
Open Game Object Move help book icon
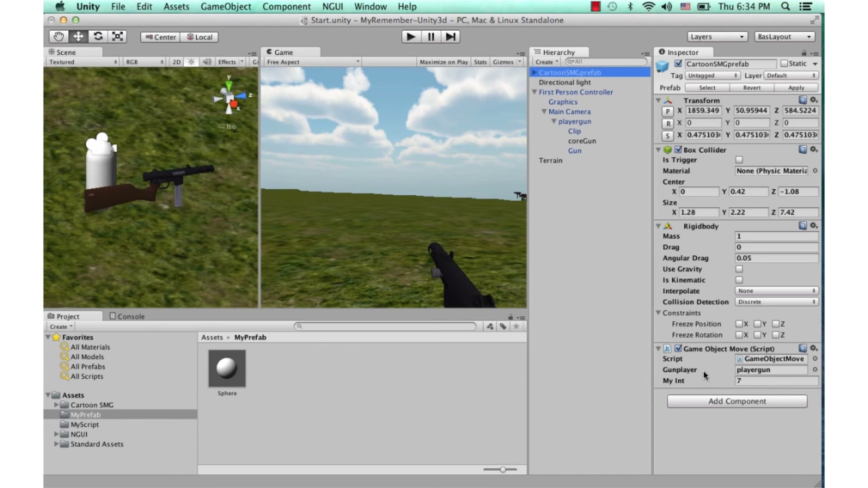(x=802, y=348)
